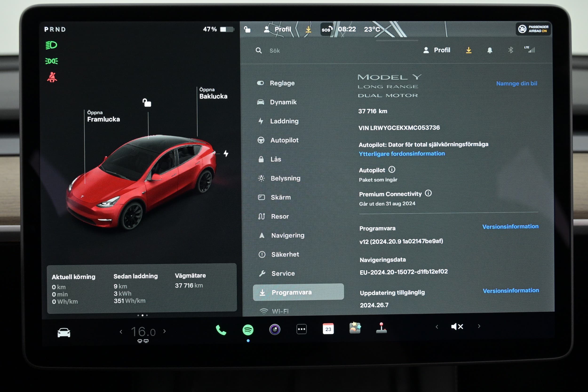This screenshot has width=588, height=392.
Task: Tap the yellow download icon beside Profil in settings
Action: click(x=469, y=50)
